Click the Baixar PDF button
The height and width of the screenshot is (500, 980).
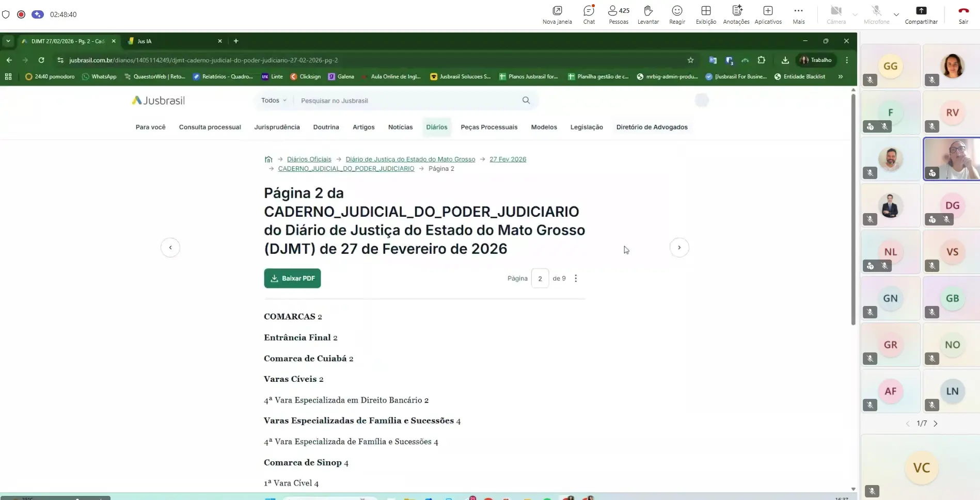[292, 279]
